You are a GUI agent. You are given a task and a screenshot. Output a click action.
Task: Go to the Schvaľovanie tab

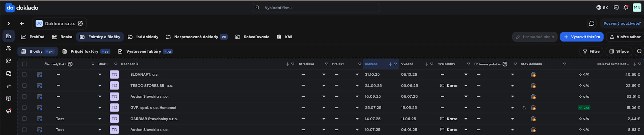coord(252,37)
